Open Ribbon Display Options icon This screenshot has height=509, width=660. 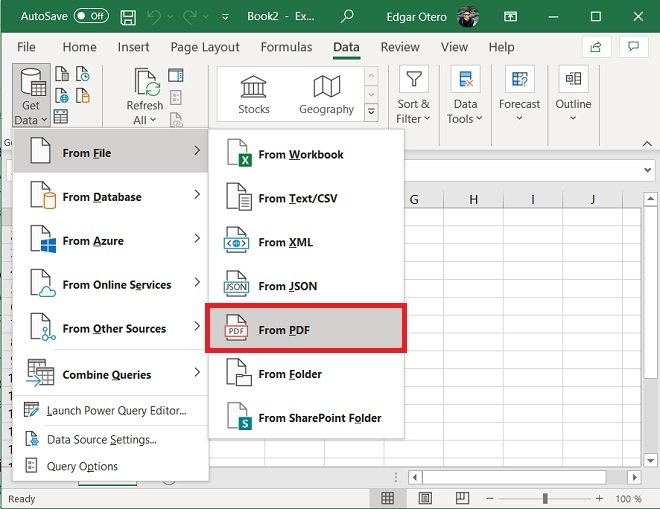click(510, 17)
